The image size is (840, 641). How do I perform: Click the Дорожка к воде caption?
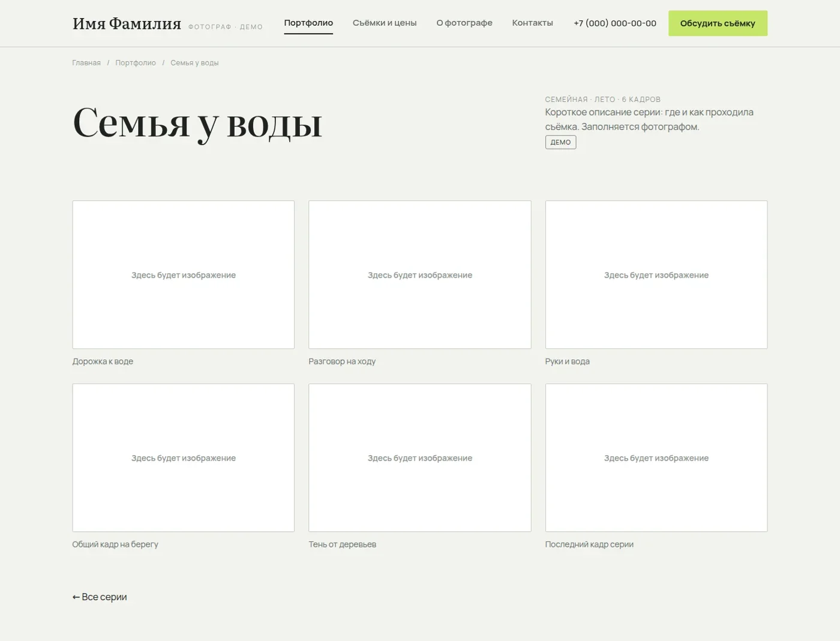pyautogui.click(x=103, y=362)
